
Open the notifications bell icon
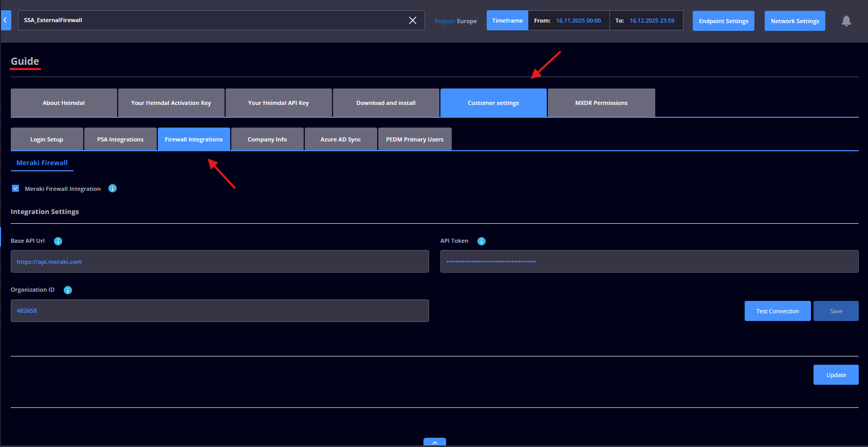click(846, 21)
